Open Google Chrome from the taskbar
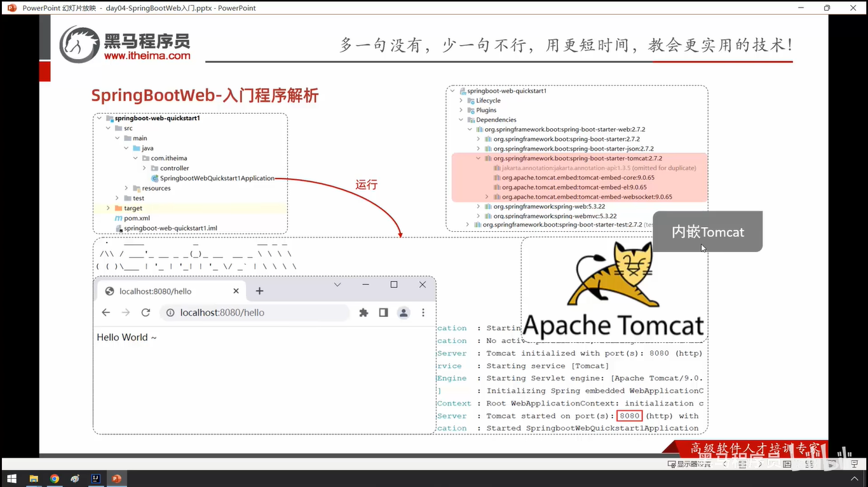This screenshot has height=487, width=868. (55, 479)
